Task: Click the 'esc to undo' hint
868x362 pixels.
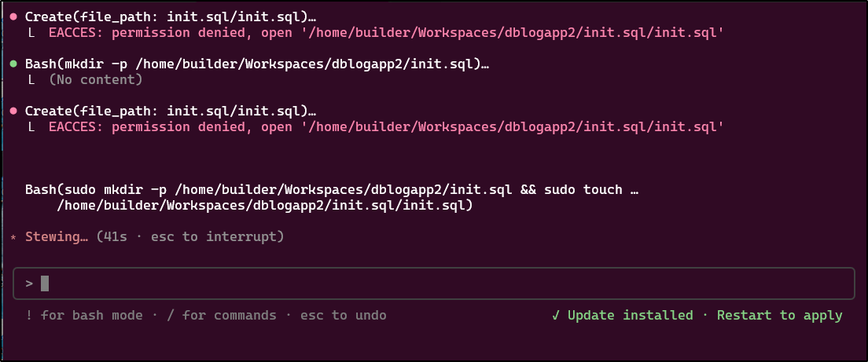Action: pyautogui.click(x=344, y=316)
